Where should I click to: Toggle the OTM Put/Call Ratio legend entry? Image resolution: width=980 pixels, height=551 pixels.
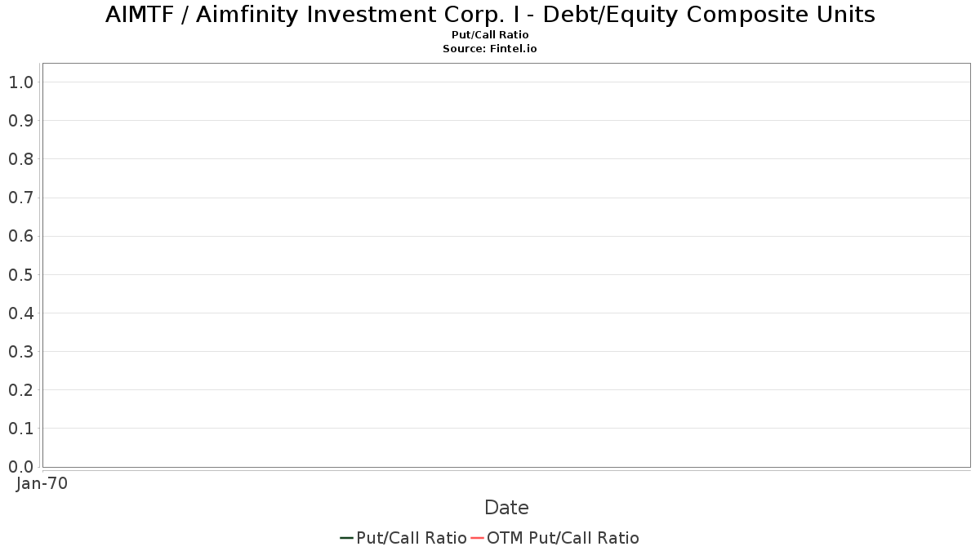555,538
